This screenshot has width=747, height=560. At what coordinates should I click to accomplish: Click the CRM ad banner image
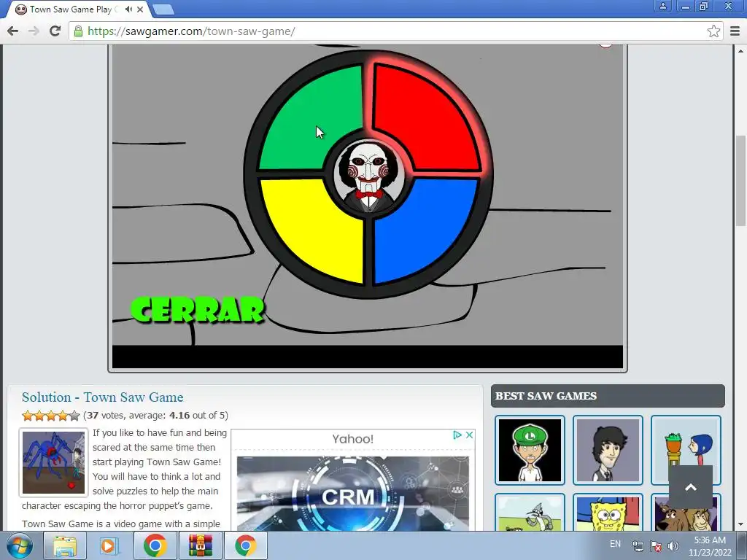pos(352,494)
